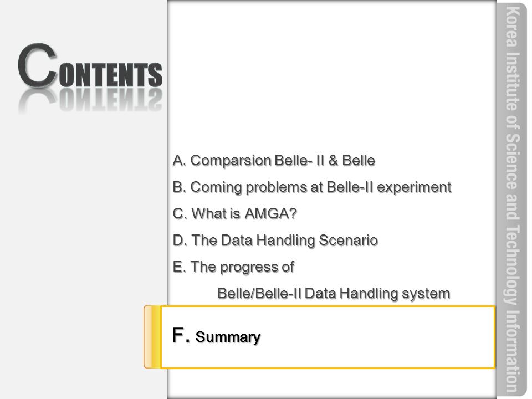The height and width of the screenshot is (399, 532).
Task: Click the word AMGA? in item C
Action: (270, 214)
